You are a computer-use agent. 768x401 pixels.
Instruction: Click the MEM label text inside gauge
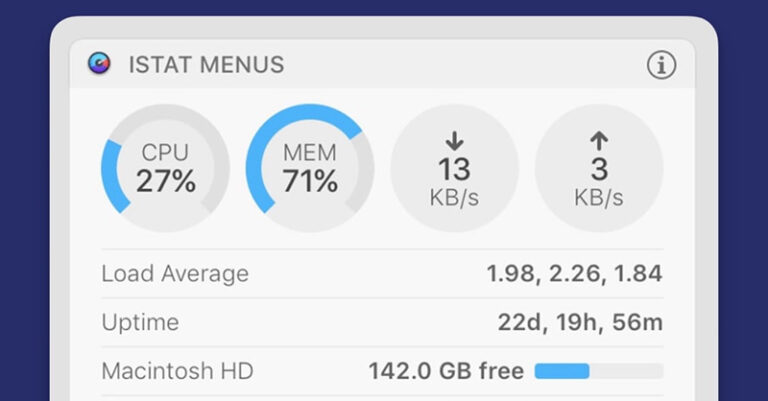tap(310, 153)
